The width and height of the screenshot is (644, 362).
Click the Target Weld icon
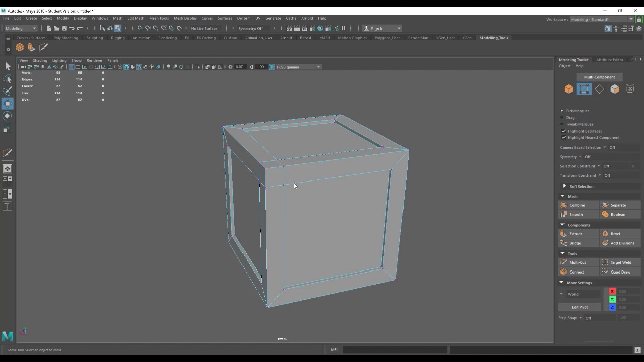tap(605, 262)
